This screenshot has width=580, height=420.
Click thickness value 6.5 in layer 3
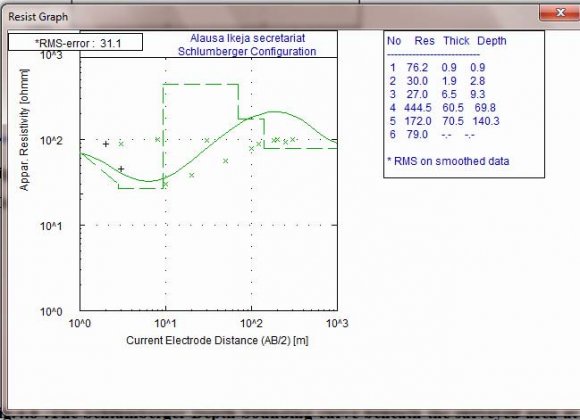tap(449, 94)
